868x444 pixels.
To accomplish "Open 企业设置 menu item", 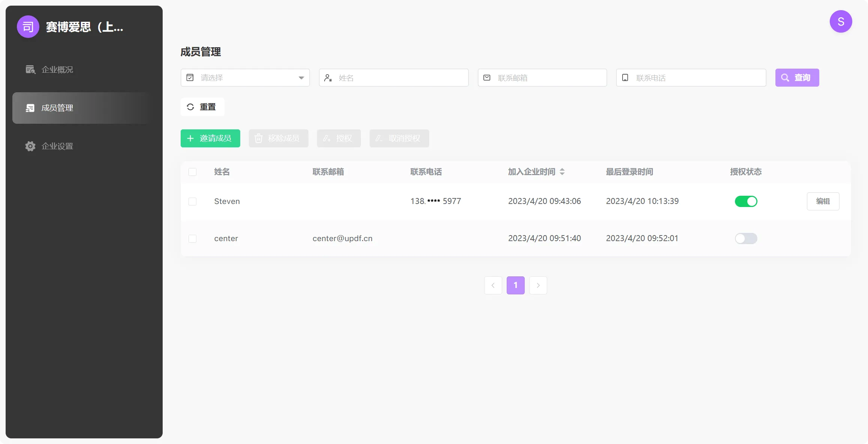I will (x=57, y=146).
